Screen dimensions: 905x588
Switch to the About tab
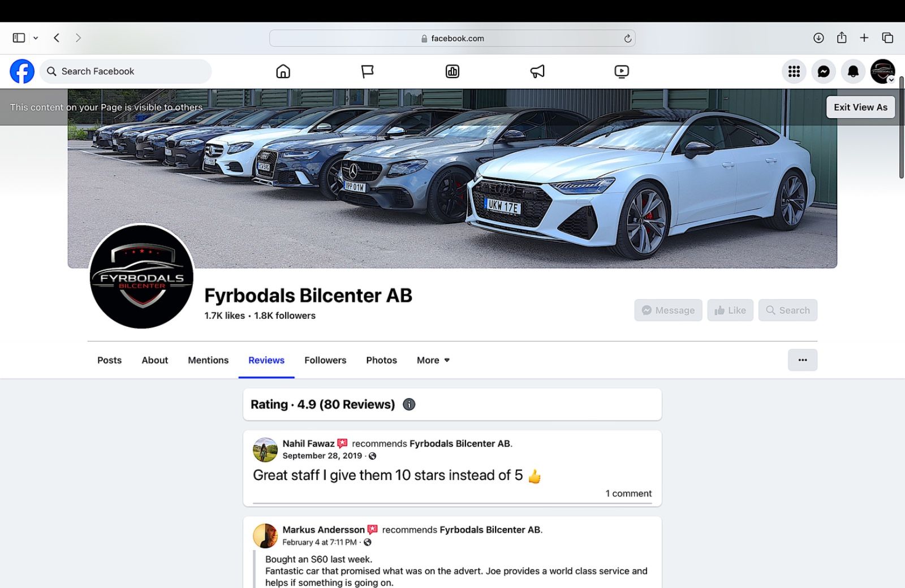154,360
